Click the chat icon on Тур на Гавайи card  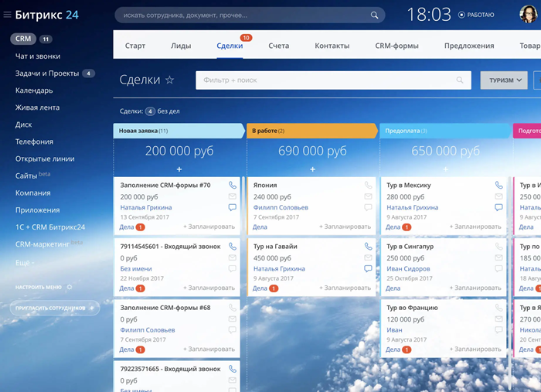pyautogui.click(x=368, y=268)
